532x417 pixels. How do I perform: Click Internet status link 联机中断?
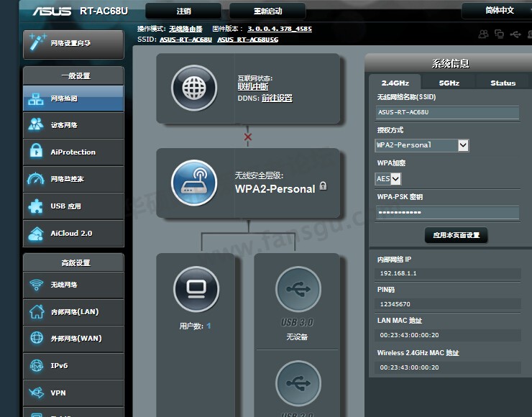[253, 87]
